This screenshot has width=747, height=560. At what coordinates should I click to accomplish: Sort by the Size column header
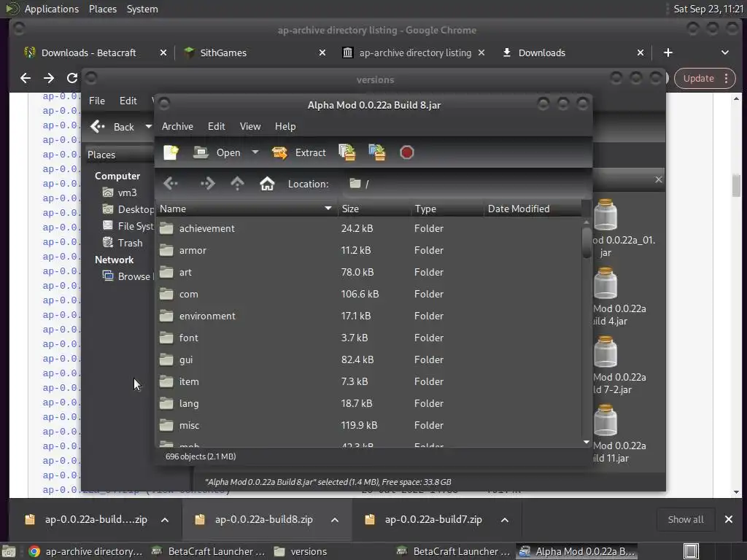click(x=374, y=209)
